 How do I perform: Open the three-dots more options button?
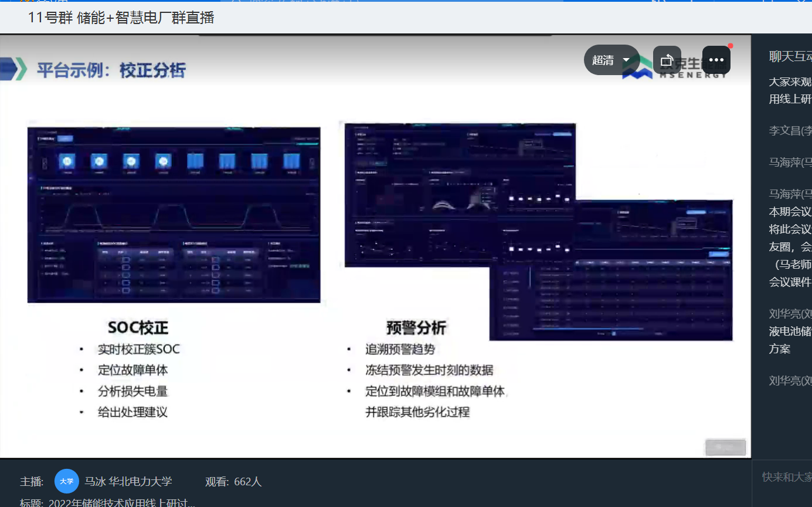716,60
